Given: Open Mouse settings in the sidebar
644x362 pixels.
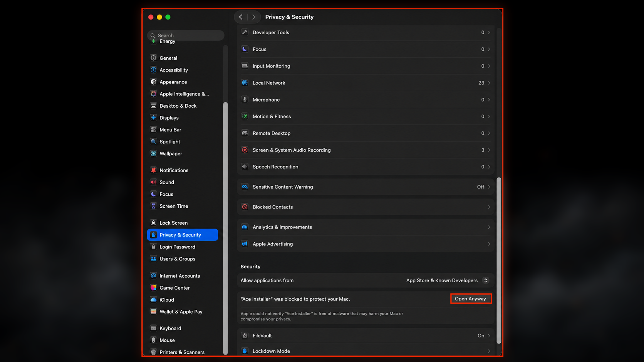Looking at the screenshot, I should pyautogui.click(x=183, y=340).
